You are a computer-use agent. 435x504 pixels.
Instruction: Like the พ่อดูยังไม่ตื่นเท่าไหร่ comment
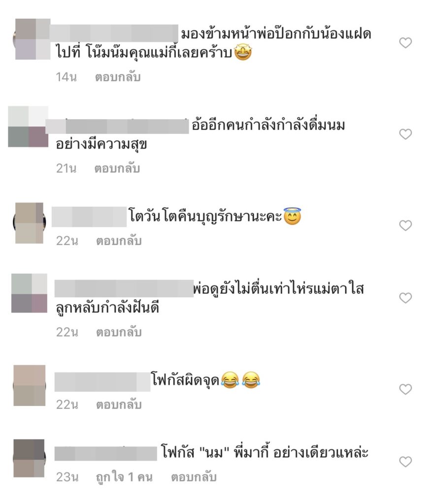tap(405, 298)
